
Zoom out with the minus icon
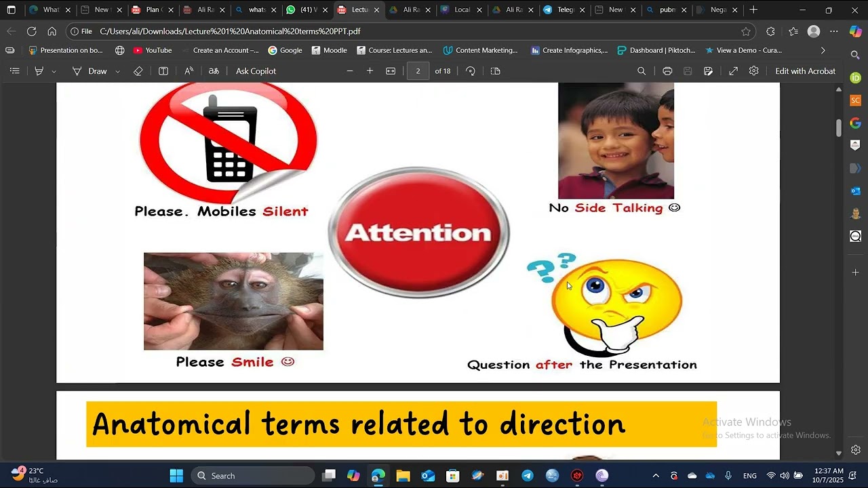(350, 71)
